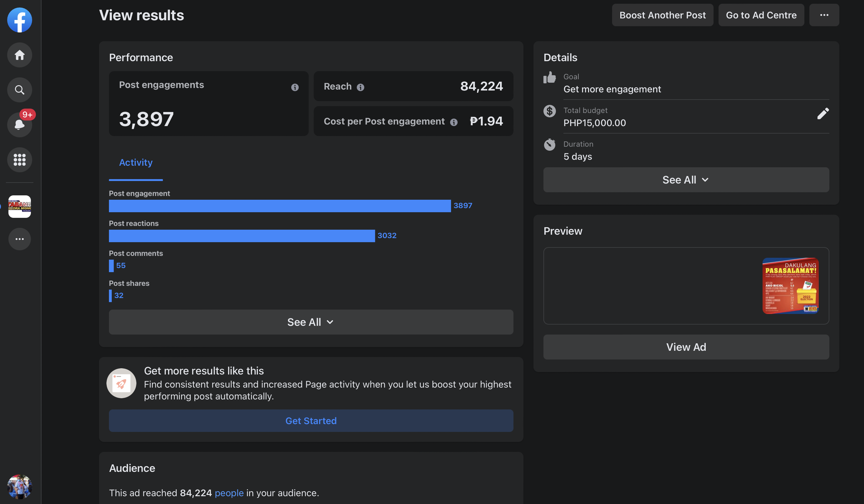Open the top-right three-dot options button
Screen dimensions: 864x504
click(824, 15)
